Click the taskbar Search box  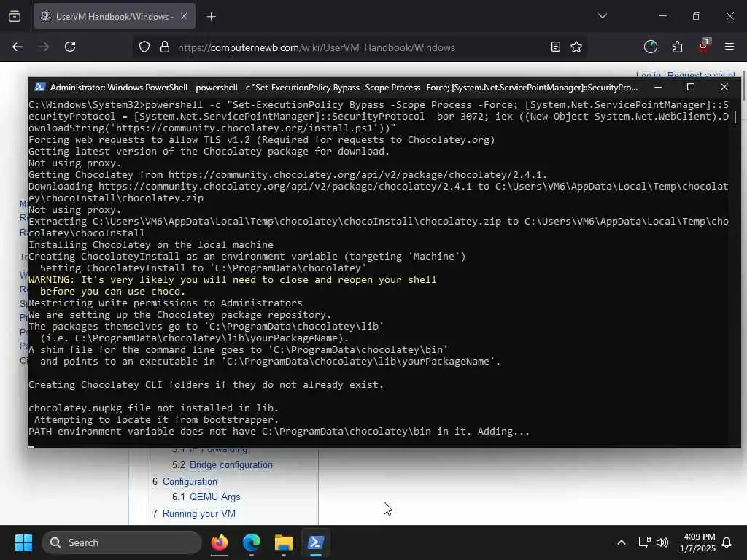pos(122,542)
